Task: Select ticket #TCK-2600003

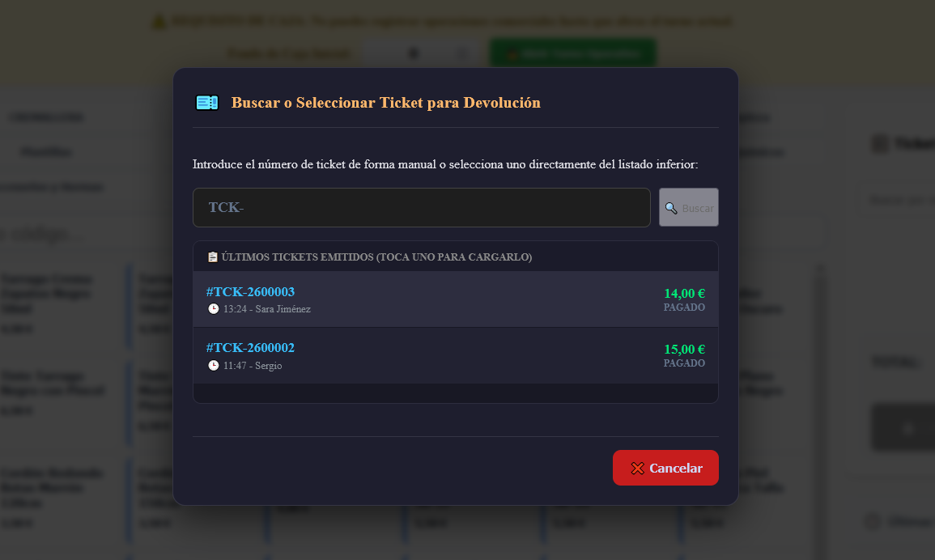Action: point(250,291)
